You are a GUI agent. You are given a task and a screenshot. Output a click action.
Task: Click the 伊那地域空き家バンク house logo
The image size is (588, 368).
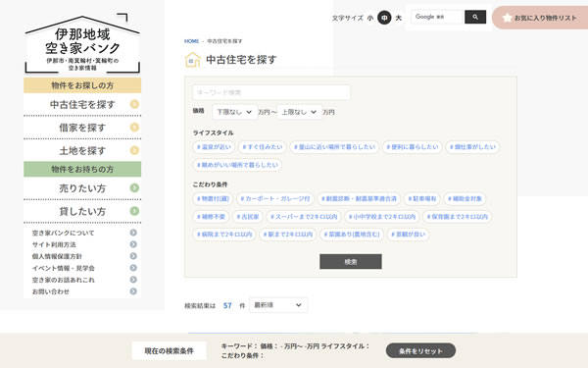point(82,43)
